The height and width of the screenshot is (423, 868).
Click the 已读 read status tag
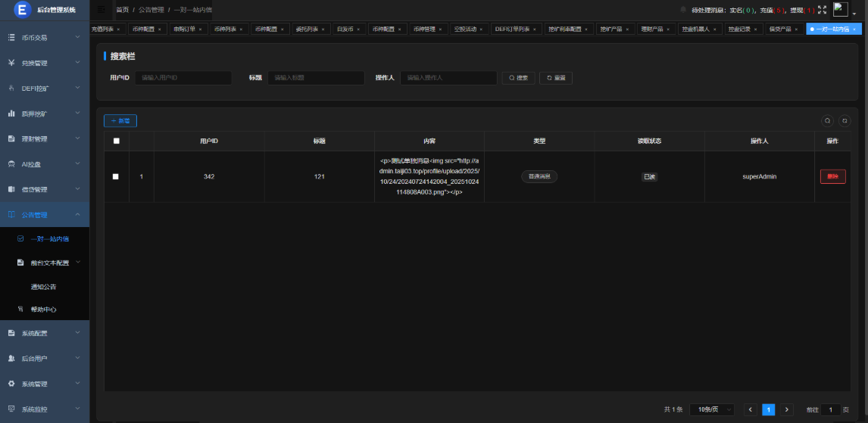pyautogui.click(x=649, y=176)
